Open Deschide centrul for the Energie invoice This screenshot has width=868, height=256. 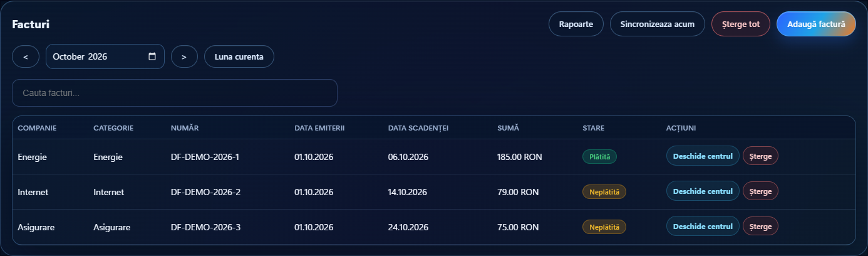703,156
